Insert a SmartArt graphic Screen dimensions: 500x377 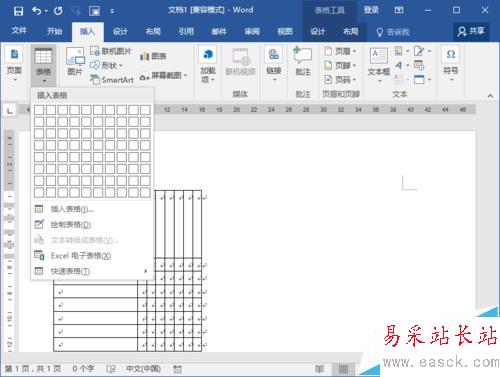click(x=112, y=80)
